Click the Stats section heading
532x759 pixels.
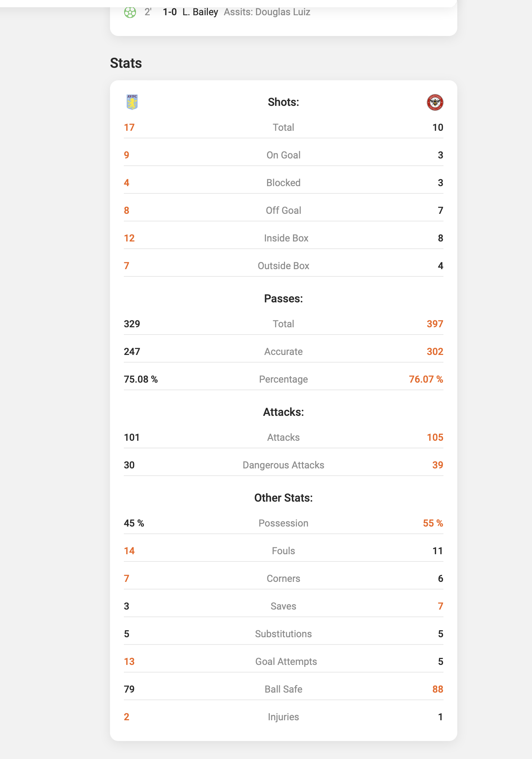126,63
